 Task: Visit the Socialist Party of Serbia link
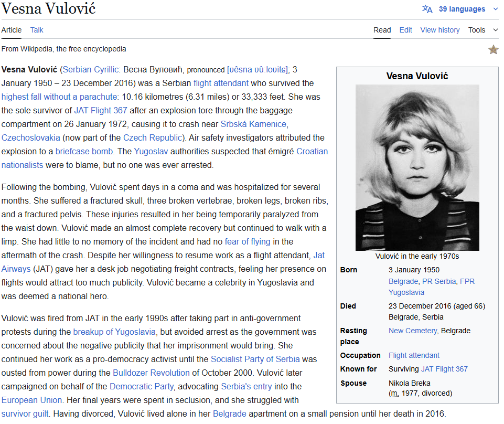(x=255, y=359)
